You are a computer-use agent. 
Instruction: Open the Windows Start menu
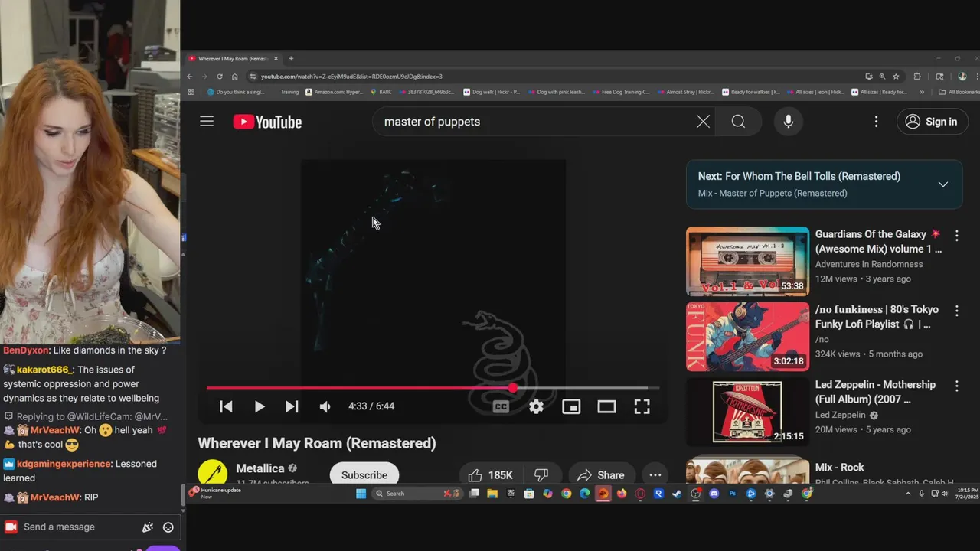click(x=361, y=494)
